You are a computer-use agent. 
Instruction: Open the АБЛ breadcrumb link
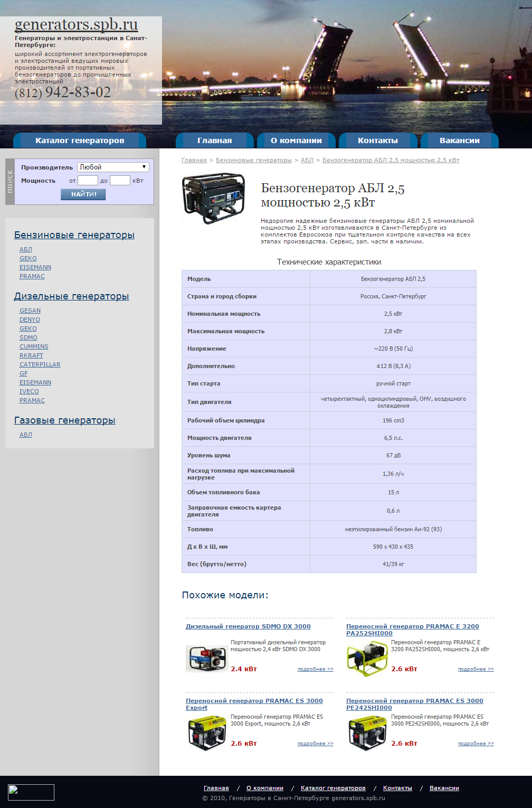click(x=307, y=160)
